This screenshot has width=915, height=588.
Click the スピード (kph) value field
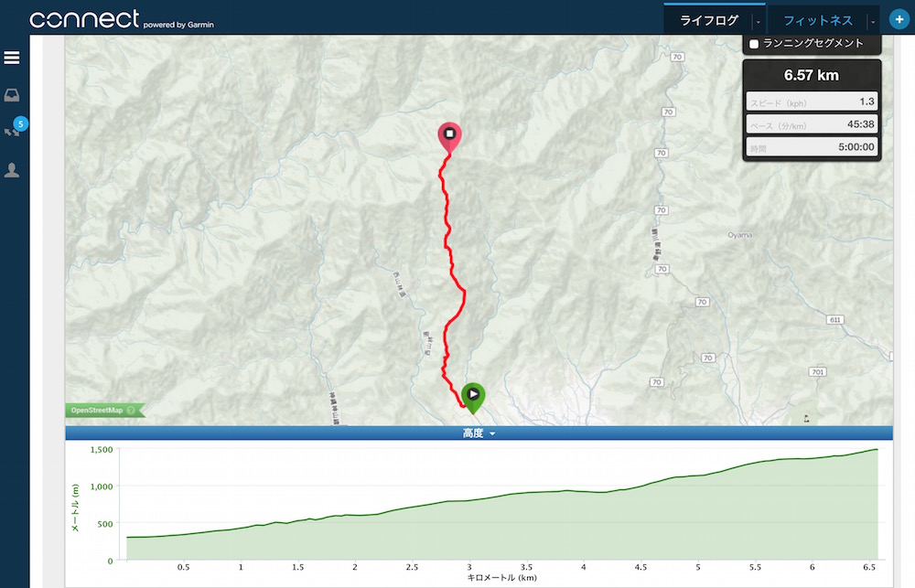pos(812,102)
